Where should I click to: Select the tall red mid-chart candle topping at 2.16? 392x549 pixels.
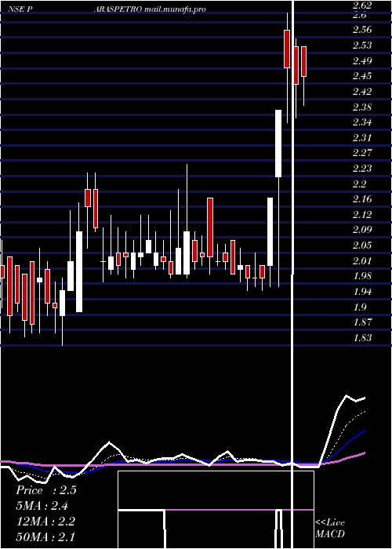210,227
